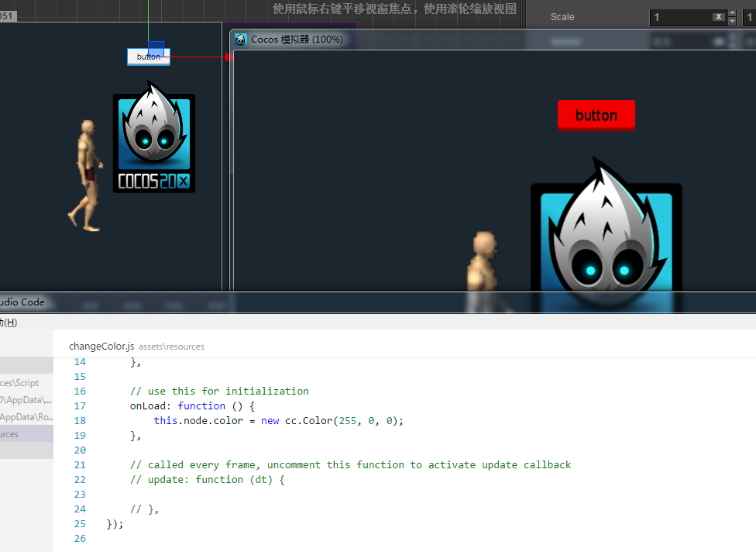Click the blue square move gizmo handle
The height and width of the screenshot is (552, 756).
click(156, 49)
